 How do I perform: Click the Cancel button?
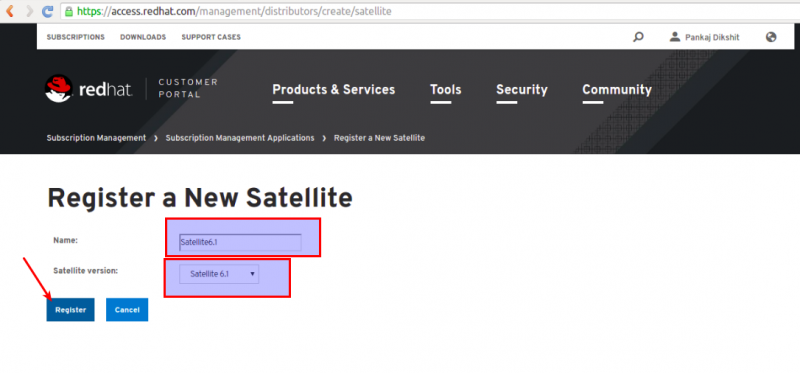[x=127, y=310]
